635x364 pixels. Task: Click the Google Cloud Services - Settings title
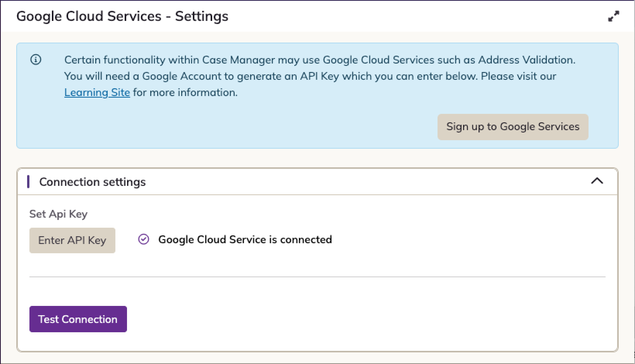[122, 16]
